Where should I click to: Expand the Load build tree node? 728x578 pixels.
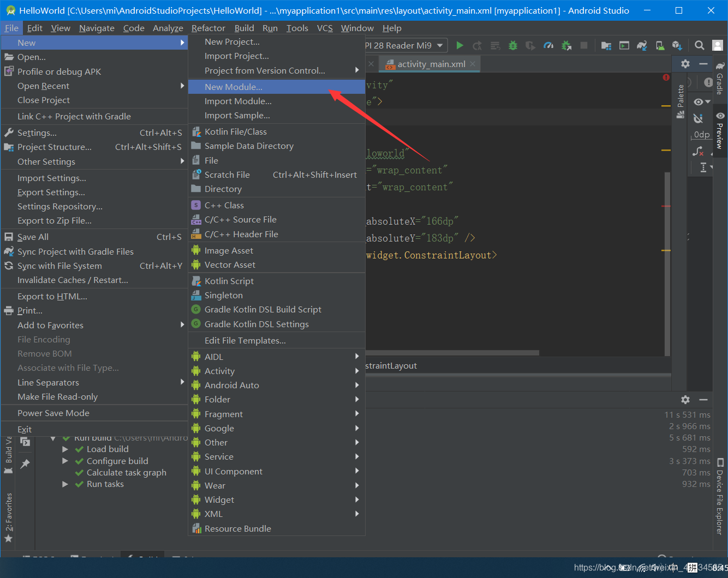(65, 449)
